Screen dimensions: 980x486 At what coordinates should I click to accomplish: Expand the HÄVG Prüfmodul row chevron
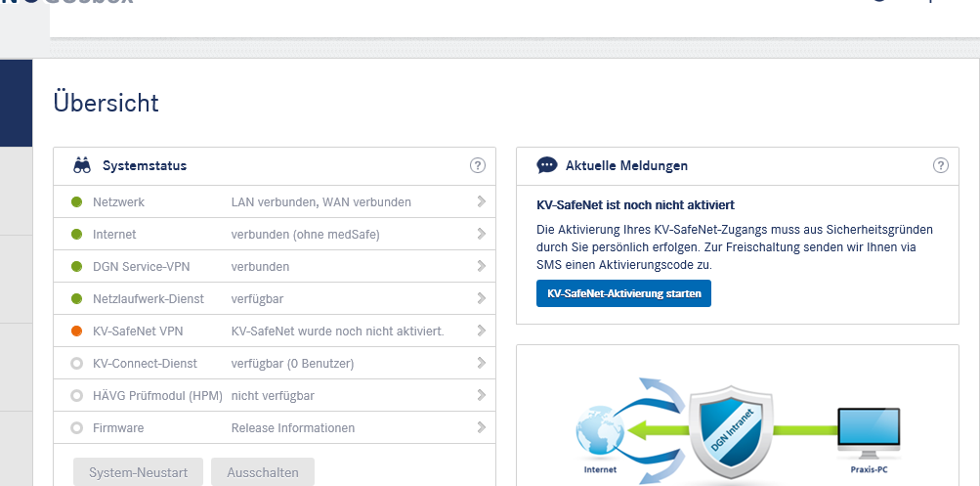pyautogui.click(x=481, y=395)
